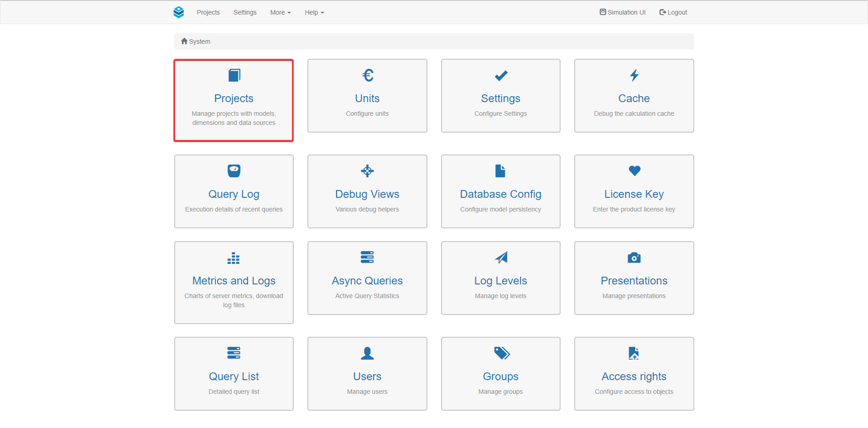Go to System home in breadcrumb

tap(196, 41)
